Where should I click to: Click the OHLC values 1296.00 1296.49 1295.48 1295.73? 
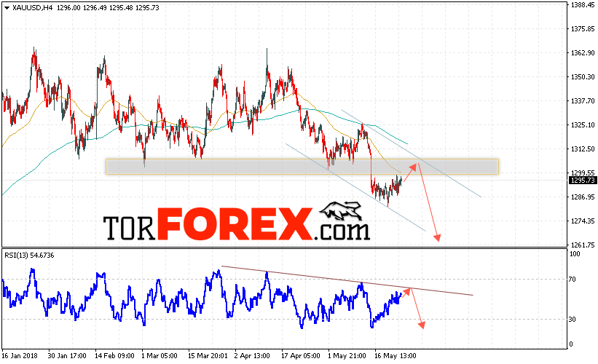[108, 7]
